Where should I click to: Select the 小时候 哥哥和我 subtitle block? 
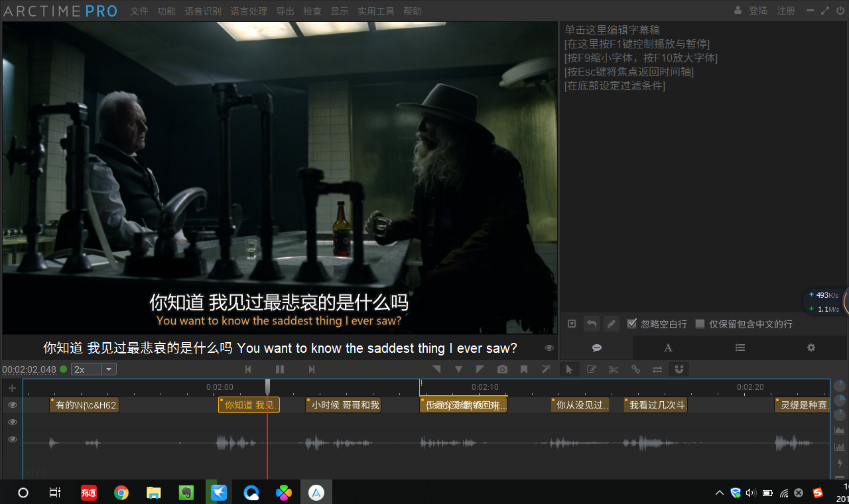coord(344,405)
